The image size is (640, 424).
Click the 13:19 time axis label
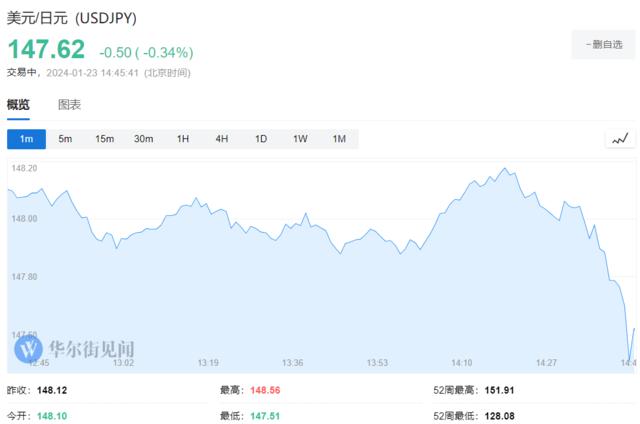tap(208, 363)
